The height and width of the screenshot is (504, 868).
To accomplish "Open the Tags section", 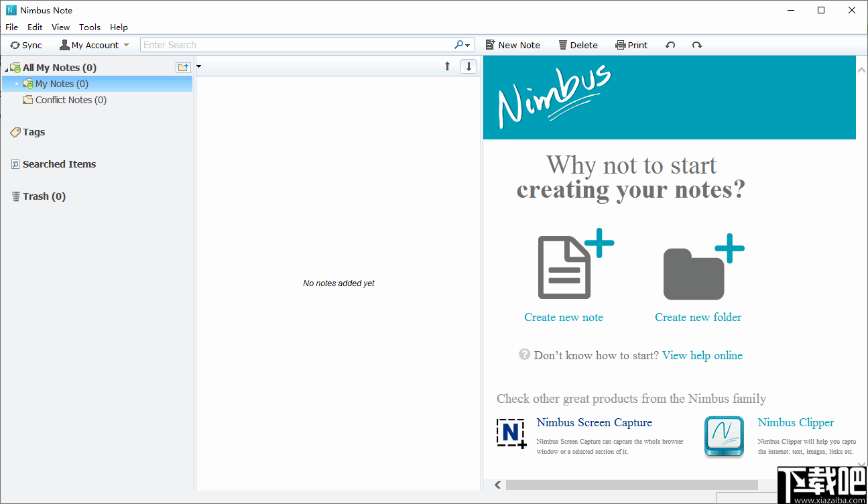I will (27, 132).
